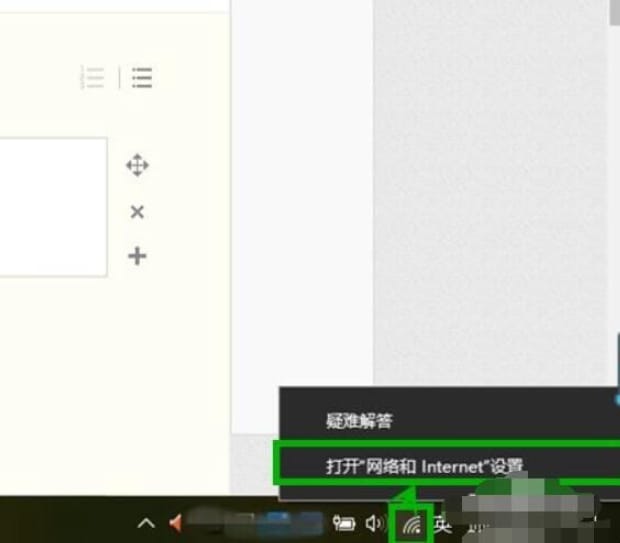Choose 疑难解答 from the context menu
620x543 pixels.
(359, 421)
